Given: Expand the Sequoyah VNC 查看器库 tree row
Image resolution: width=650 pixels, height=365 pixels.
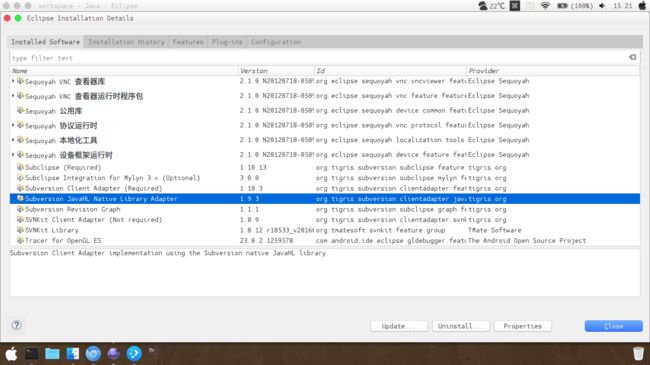Looking at the screenshot, I should coord(13,81).
